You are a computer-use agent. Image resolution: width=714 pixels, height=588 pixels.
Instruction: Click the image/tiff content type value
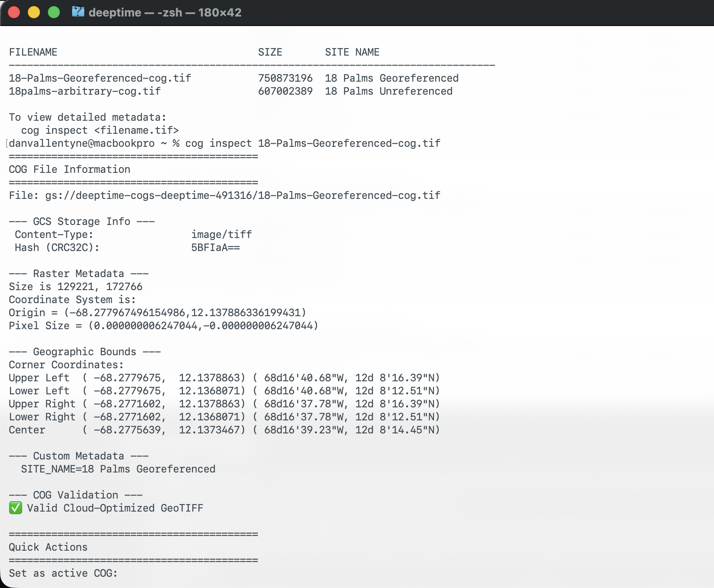click(x=221, y=235)
